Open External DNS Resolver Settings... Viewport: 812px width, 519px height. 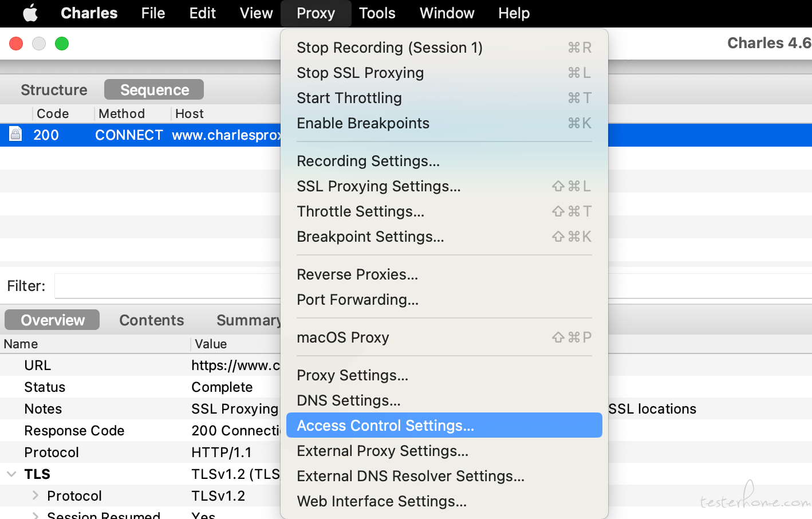(x=444, y=476)
